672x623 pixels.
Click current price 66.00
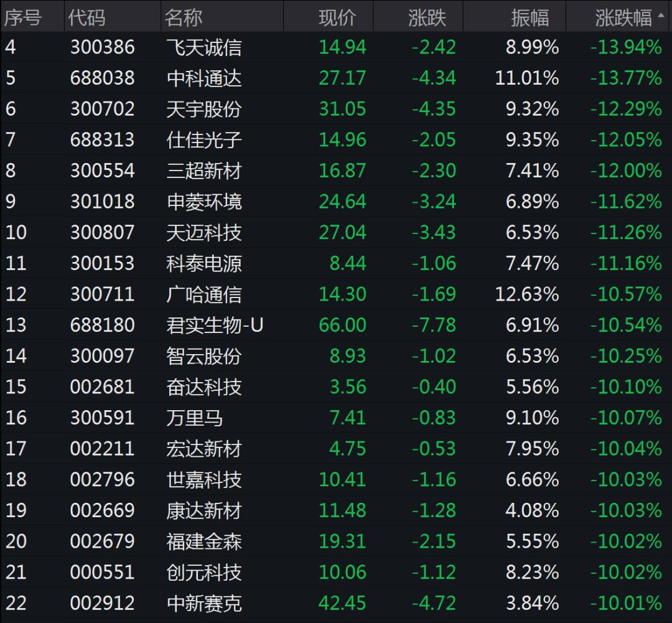tap(342, 325)
